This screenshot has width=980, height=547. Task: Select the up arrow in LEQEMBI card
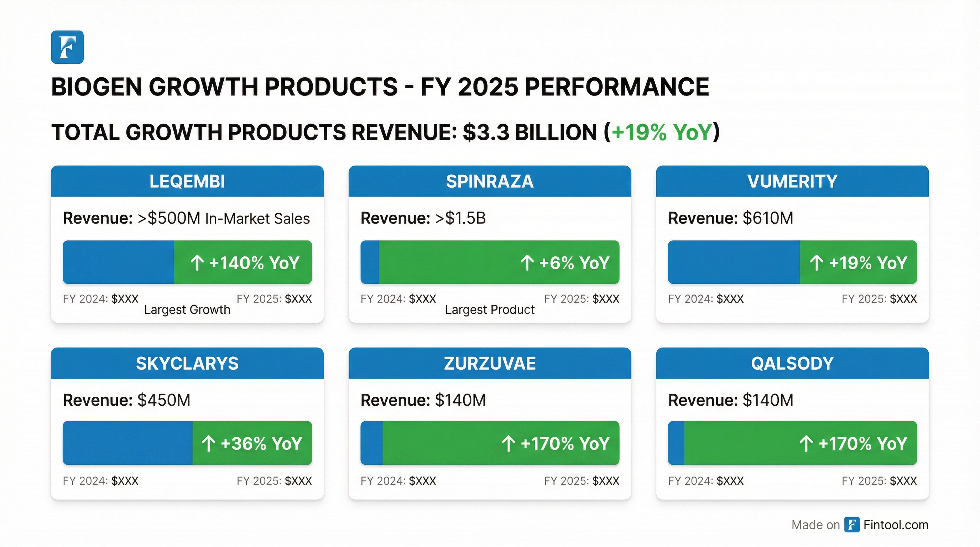click(x=197, y=262)
